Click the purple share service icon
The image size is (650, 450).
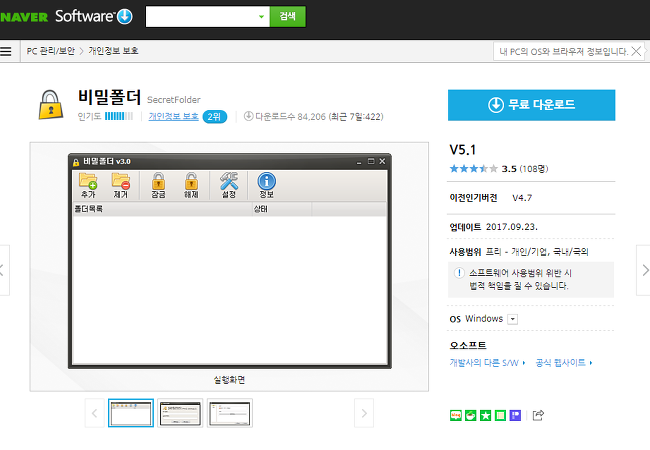[515, 415]
